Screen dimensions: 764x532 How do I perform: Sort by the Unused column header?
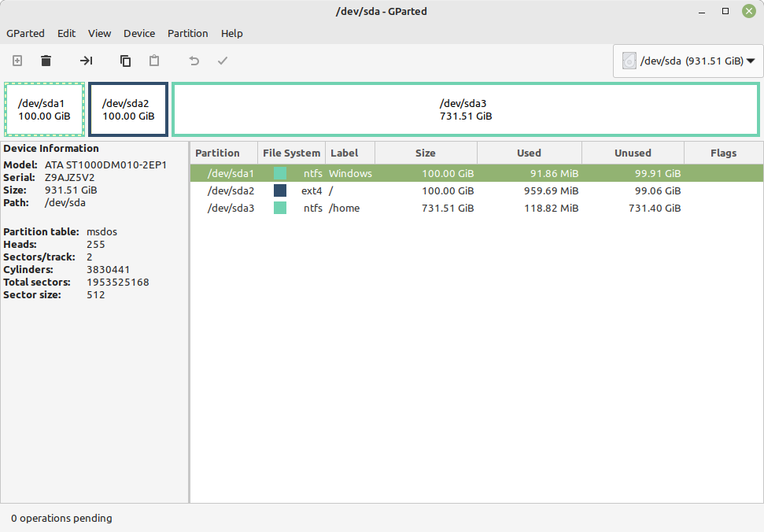633,153
